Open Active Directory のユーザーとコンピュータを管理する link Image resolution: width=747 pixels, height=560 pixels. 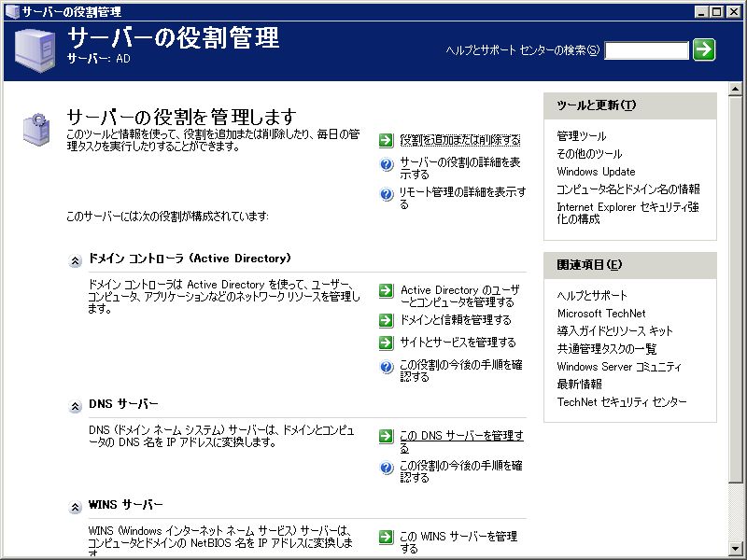coord(459,296)
